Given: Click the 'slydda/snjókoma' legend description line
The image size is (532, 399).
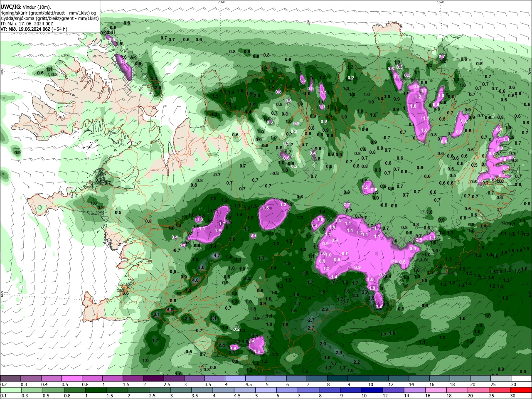Looking at the screenshot, I should click(x=49, y=18).
